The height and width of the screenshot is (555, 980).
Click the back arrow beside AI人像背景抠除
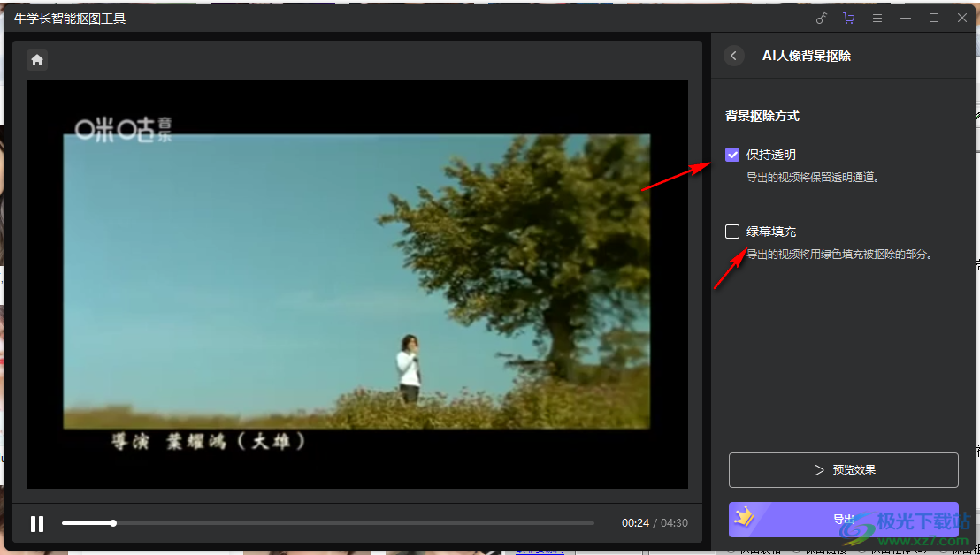click(x=733, y=55)
